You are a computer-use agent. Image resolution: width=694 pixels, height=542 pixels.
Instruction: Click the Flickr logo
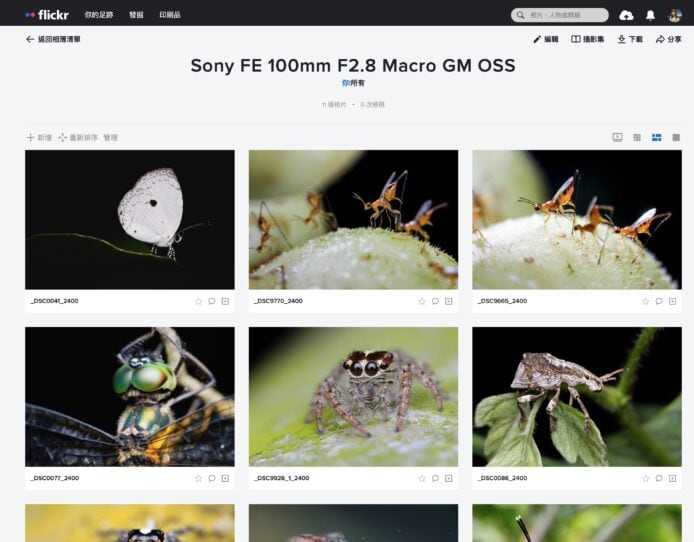pos(47,15)
